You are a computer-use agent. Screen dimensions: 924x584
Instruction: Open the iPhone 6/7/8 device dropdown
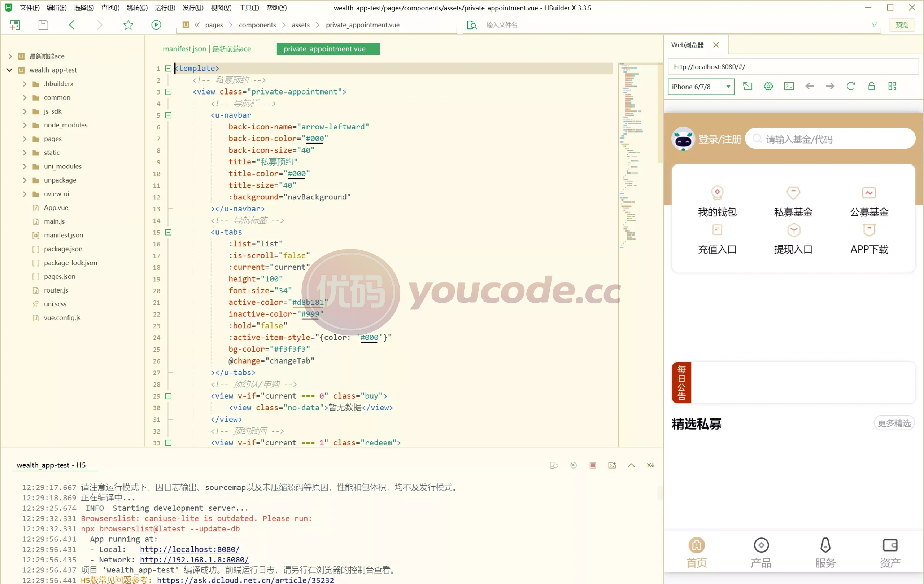(701, 87)
